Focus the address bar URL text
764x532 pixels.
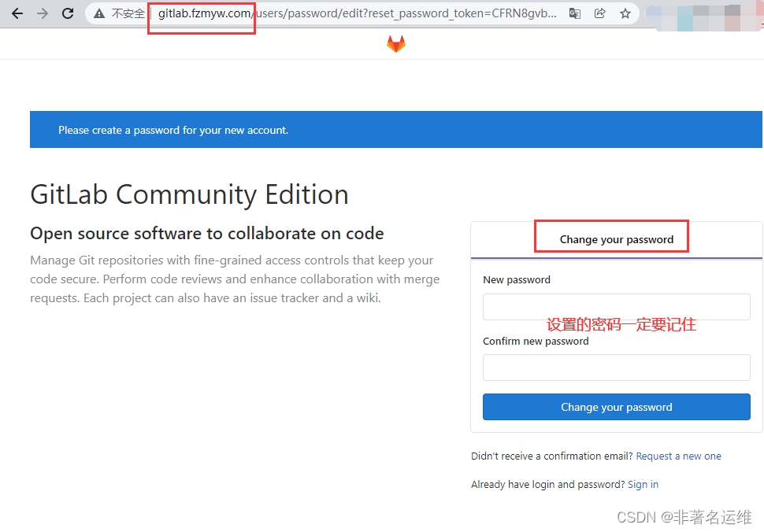click(x=357, y=13)
